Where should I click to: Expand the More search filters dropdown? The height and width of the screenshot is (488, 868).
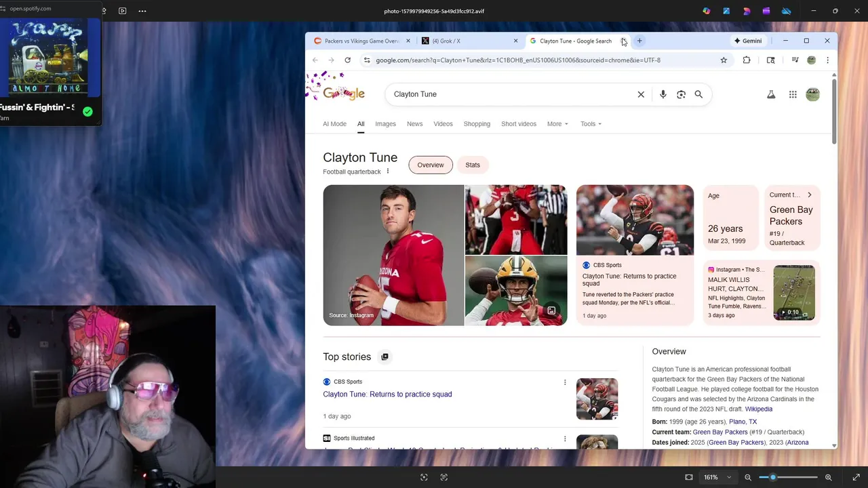coord(557,124)
